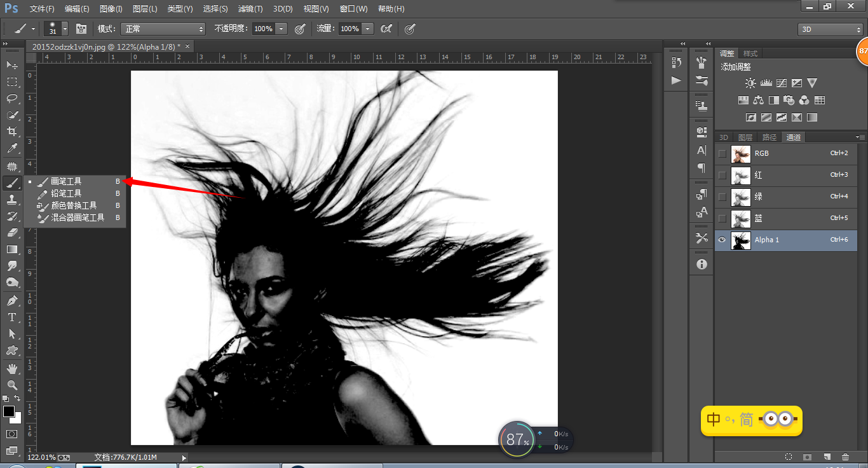Enable airbrush-style build-up effects
The height and width of the screenshot is (468, 868).
(386, 29)
